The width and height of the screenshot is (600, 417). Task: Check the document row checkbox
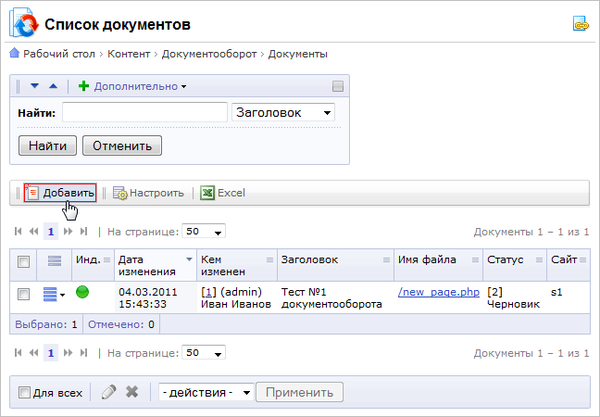click(x=24, y=293)
